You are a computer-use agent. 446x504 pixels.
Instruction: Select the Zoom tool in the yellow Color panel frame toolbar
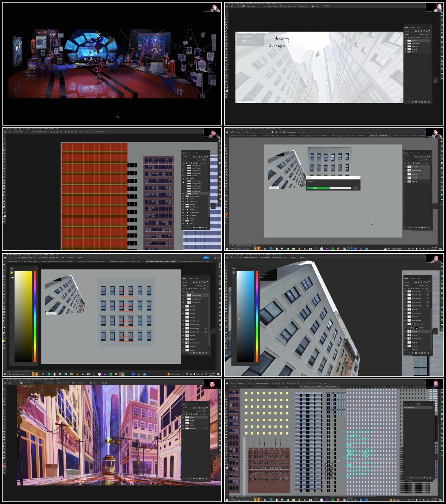point(4,330)
